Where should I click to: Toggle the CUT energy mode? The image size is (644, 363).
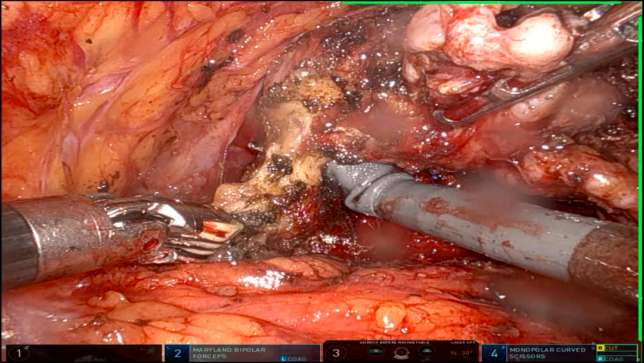coord(617,348)
